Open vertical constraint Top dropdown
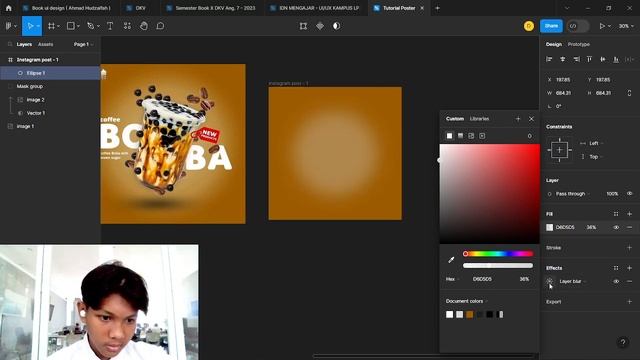Screen dimensions: 640x360 tap(596, 157)
